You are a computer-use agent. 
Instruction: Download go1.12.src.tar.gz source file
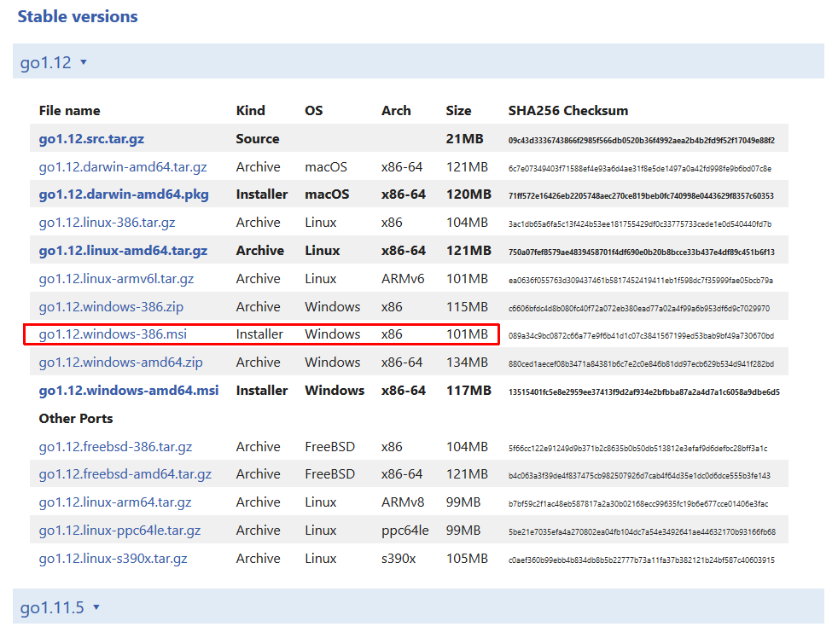click(91, 139)
